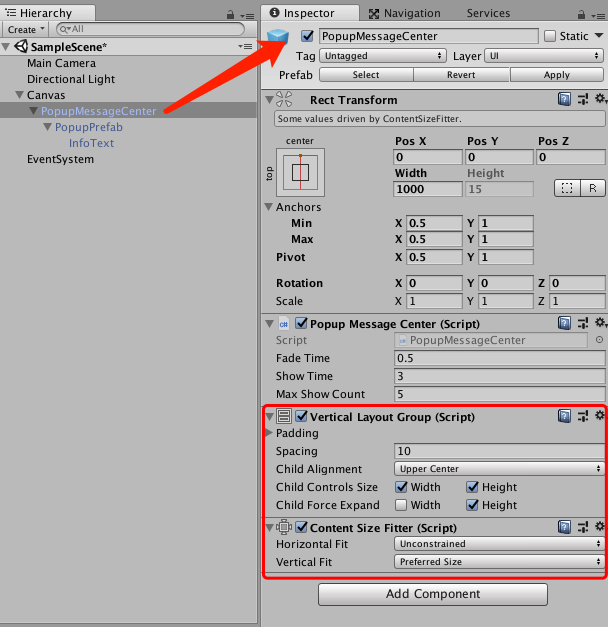Select Directional Light in Hierarchy

(x=71, y=79)
